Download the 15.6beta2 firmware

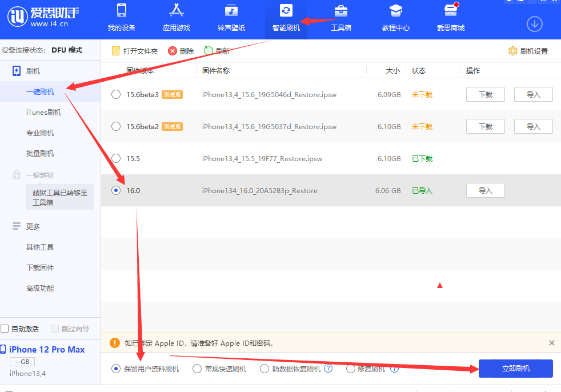coord(486,126)
